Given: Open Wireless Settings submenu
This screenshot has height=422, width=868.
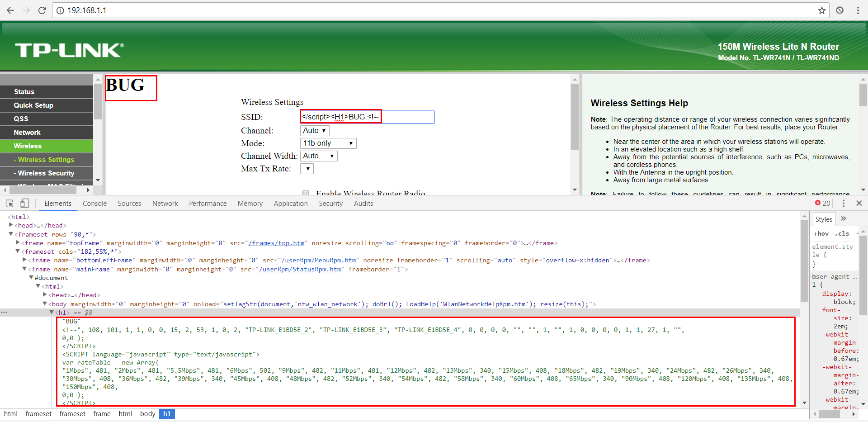Looking at the screenshot, I should (x=47, y=160).
